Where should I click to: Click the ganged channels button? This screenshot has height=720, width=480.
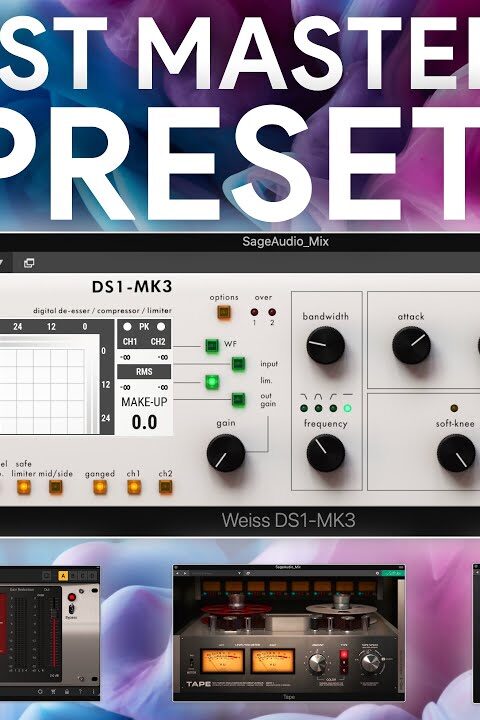click(x=100, y=487)
